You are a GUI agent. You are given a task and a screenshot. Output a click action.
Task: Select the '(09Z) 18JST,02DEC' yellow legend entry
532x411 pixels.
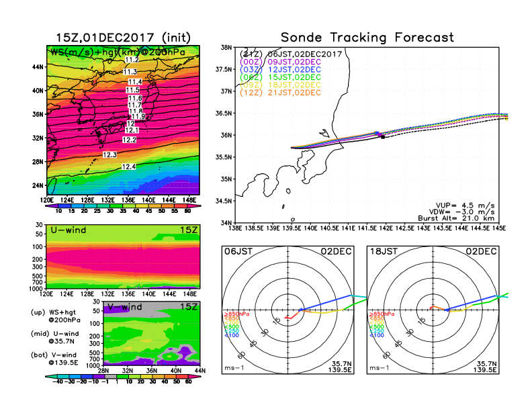pyautogui.click(x=280, y=85)
